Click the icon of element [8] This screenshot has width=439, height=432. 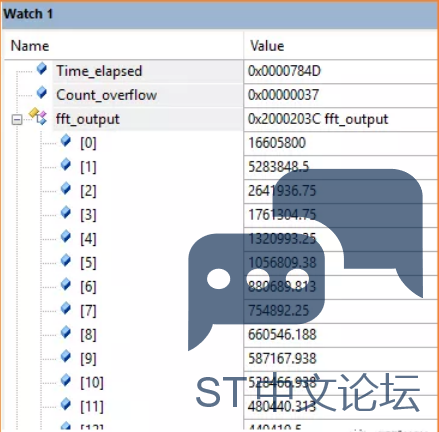(x=66, y=333)
